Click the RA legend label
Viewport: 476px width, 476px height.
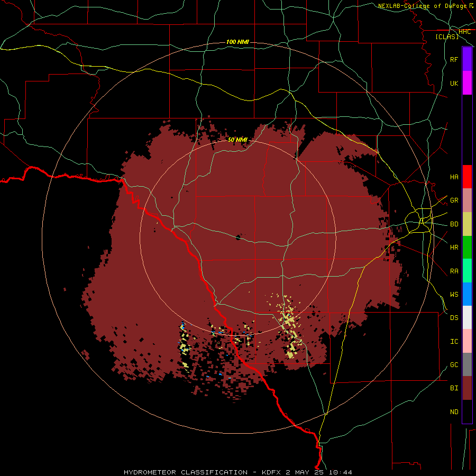coord(454,271)
